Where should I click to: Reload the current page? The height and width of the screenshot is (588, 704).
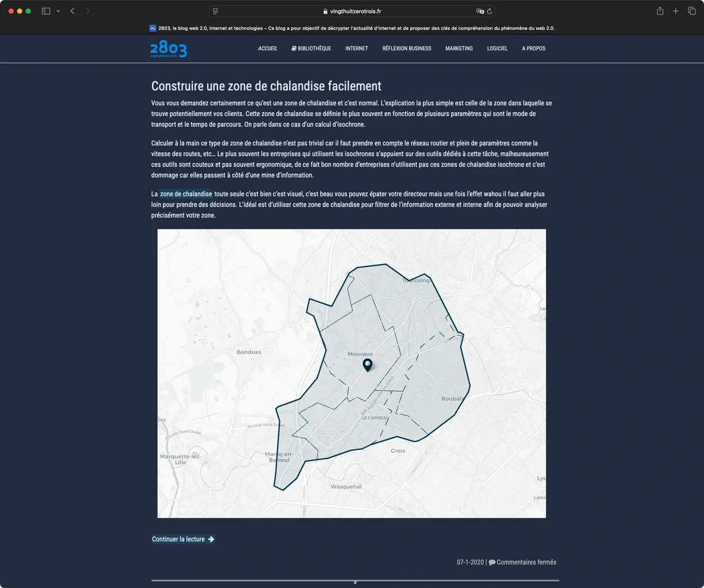(x=489, y=11)
